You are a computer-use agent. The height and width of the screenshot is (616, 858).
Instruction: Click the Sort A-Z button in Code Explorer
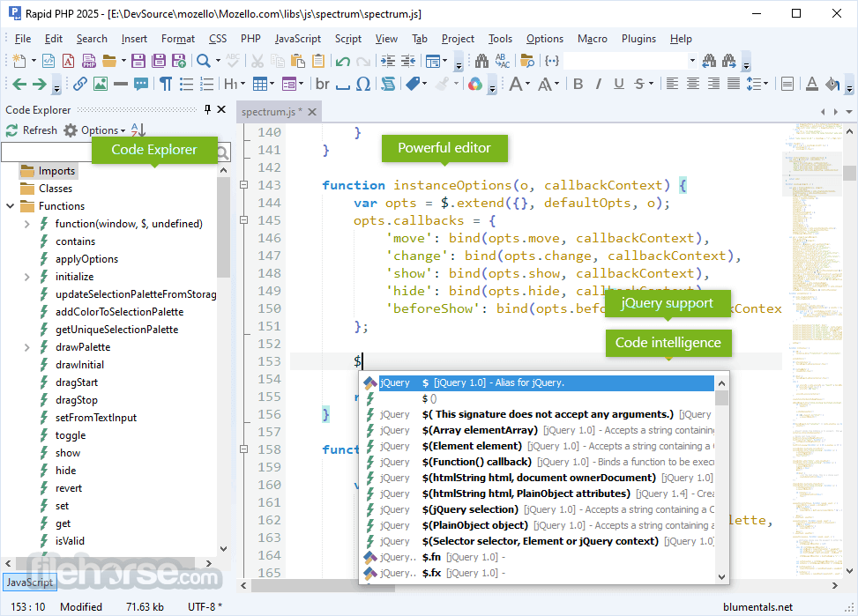[x=138, y=130]
